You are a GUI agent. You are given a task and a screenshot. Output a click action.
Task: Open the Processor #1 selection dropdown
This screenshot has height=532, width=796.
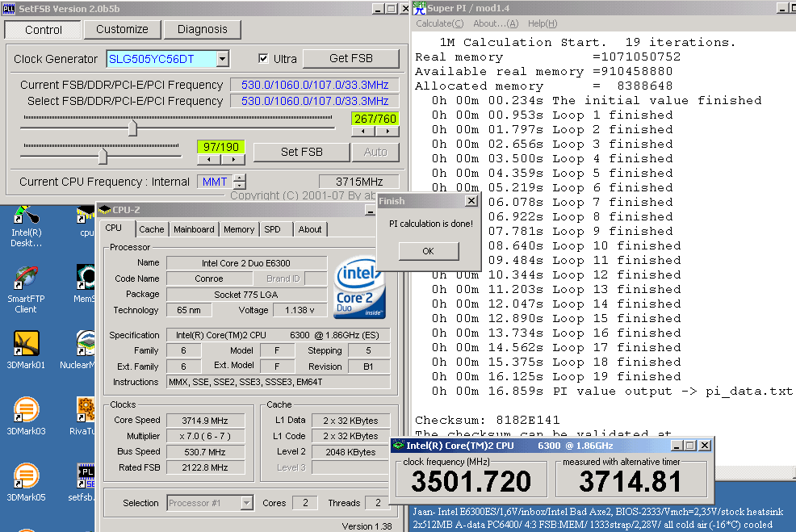tap(246, 503)
